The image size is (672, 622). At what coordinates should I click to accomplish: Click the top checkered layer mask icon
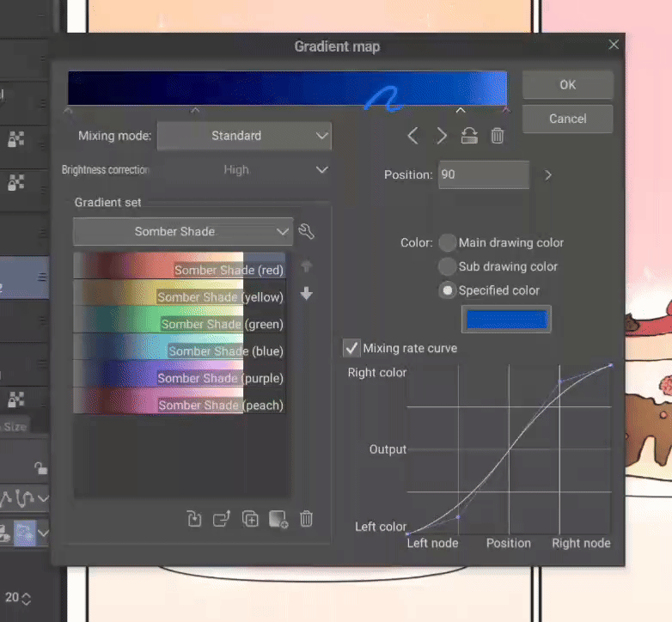[16, 139]
